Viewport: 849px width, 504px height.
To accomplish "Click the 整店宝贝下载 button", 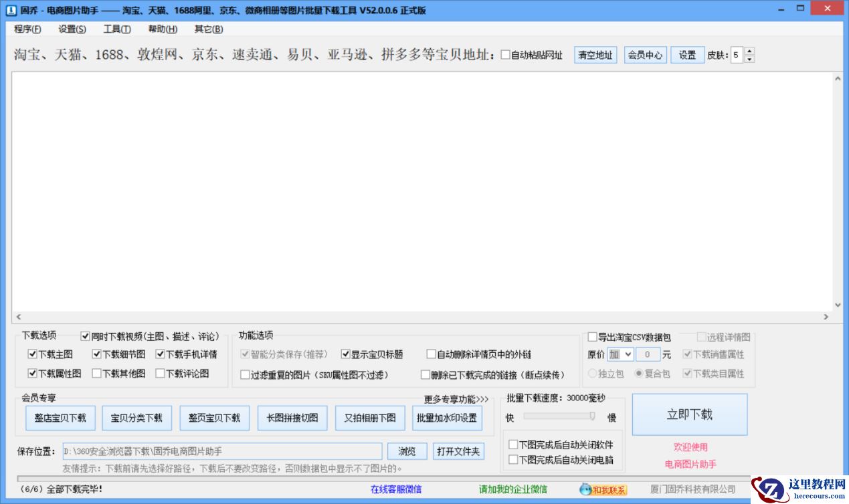I will [60, 417].
